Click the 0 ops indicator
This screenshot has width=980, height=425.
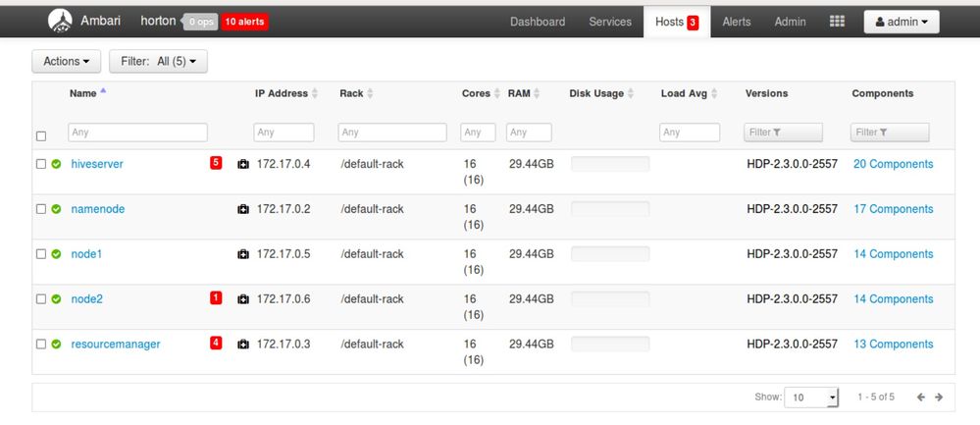[200, 22]
